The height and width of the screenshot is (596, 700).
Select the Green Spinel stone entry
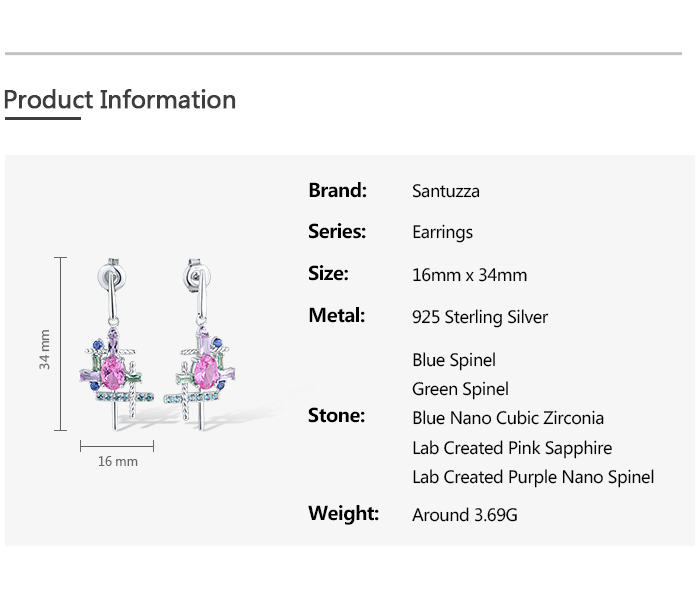[461, 389]
